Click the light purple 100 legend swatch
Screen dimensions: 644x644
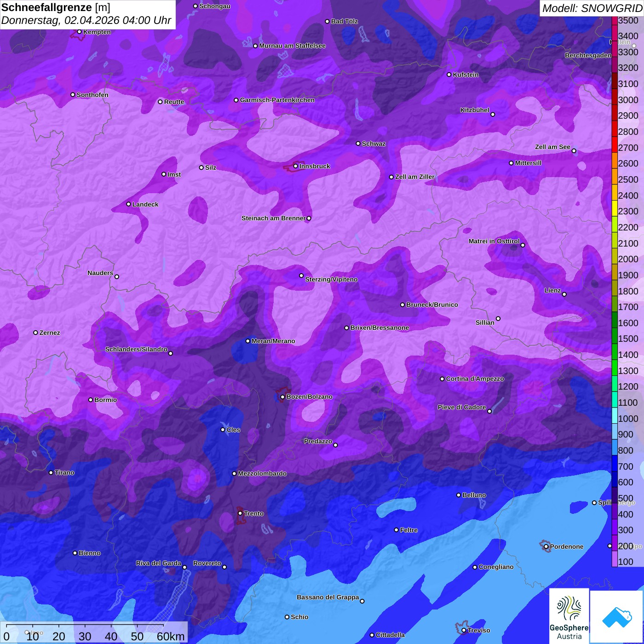(x=615, y=558)
